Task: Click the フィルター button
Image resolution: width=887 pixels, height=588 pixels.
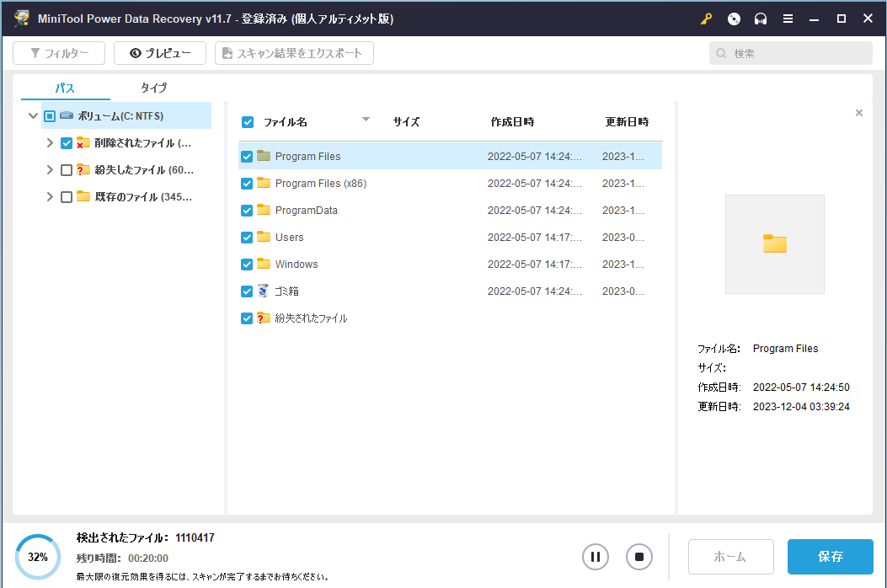Action: 59,53
